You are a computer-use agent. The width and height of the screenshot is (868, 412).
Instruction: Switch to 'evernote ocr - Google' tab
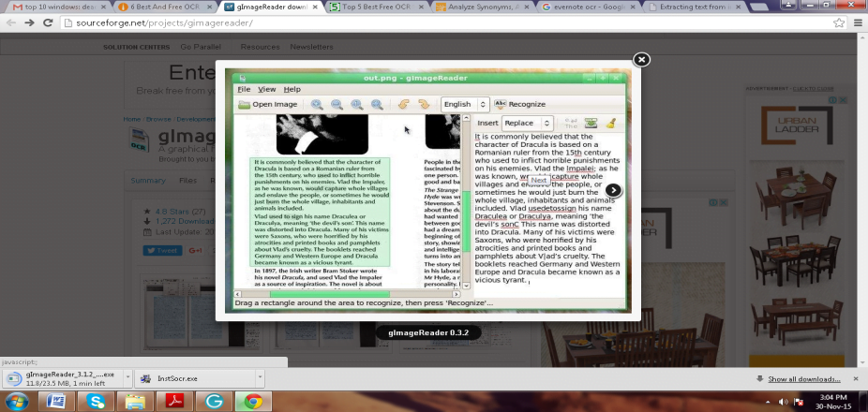[586, 7]
